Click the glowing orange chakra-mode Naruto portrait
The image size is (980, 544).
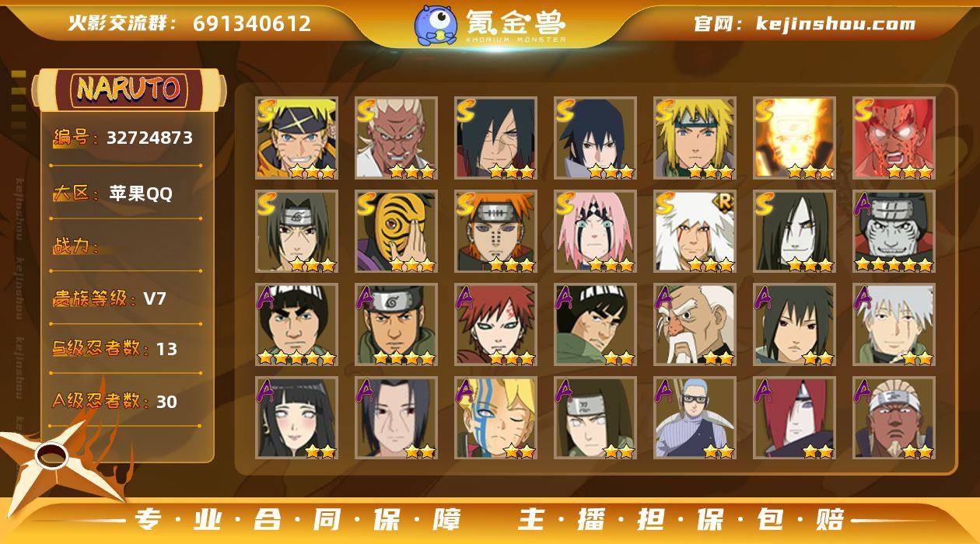pos(794,138)
